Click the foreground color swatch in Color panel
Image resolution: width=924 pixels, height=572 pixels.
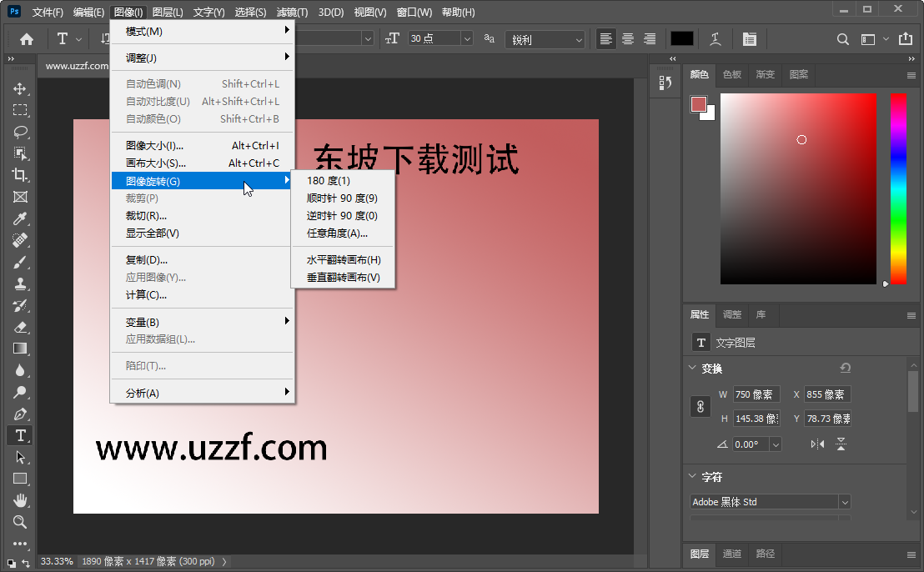click(698, 104)
